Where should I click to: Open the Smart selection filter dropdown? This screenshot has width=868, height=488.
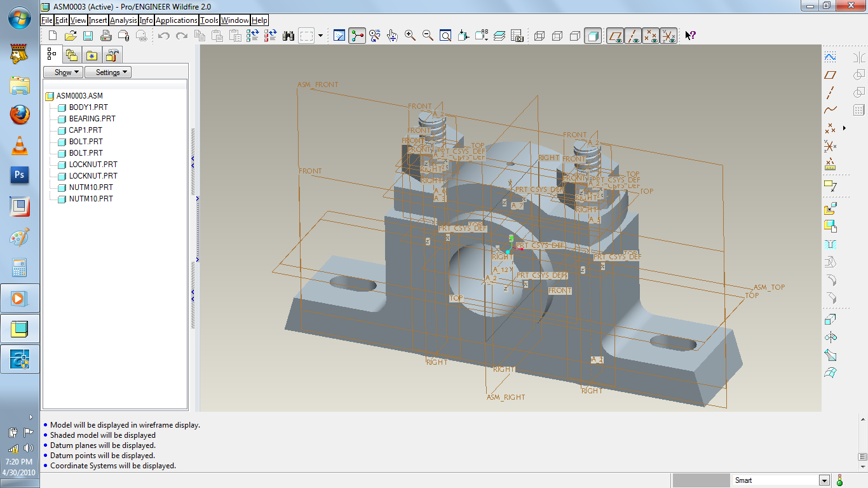tap(824, 480)
